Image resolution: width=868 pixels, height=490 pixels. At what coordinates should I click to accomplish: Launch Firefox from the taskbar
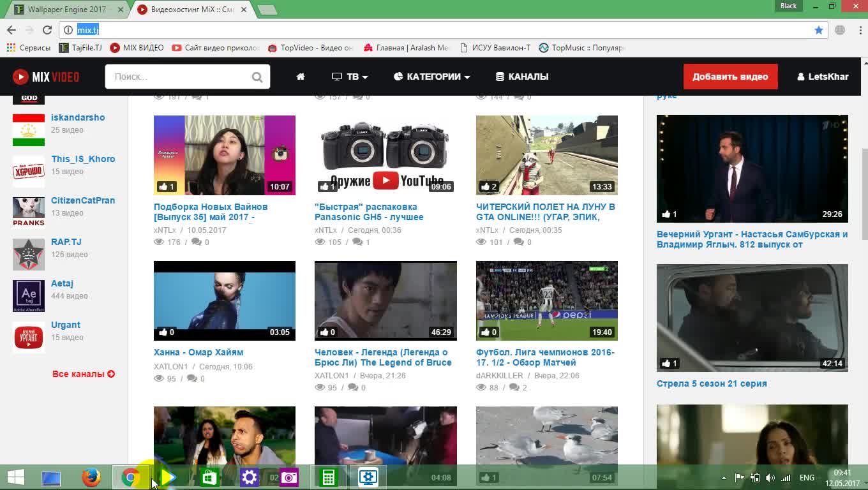pyautogui.click(x=91, y=477)
